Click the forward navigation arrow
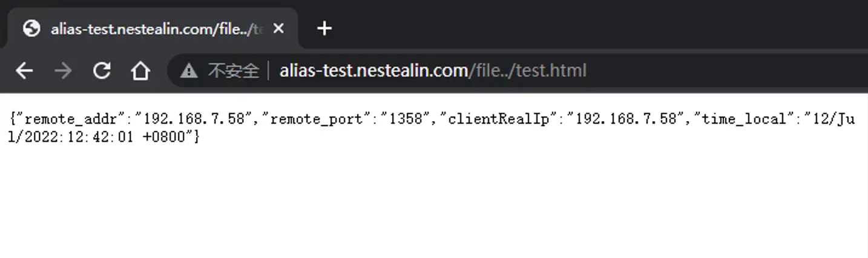Viewport: 868px width, 258px height. tap(62, 71)
